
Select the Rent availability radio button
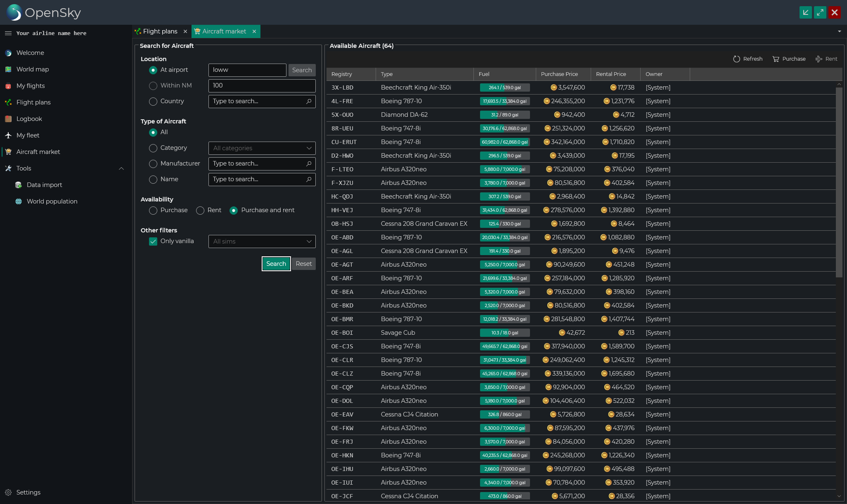(200, 211)
